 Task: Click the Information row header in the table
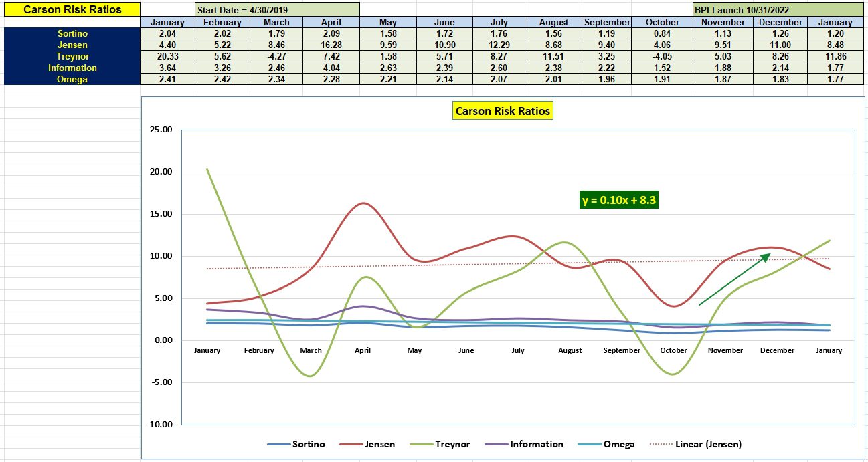click(72, 68)
